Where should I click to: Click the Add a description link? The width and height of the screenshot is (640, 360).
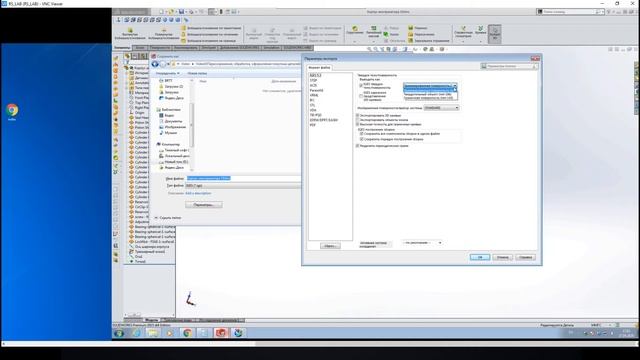click(x=198, y=193)
